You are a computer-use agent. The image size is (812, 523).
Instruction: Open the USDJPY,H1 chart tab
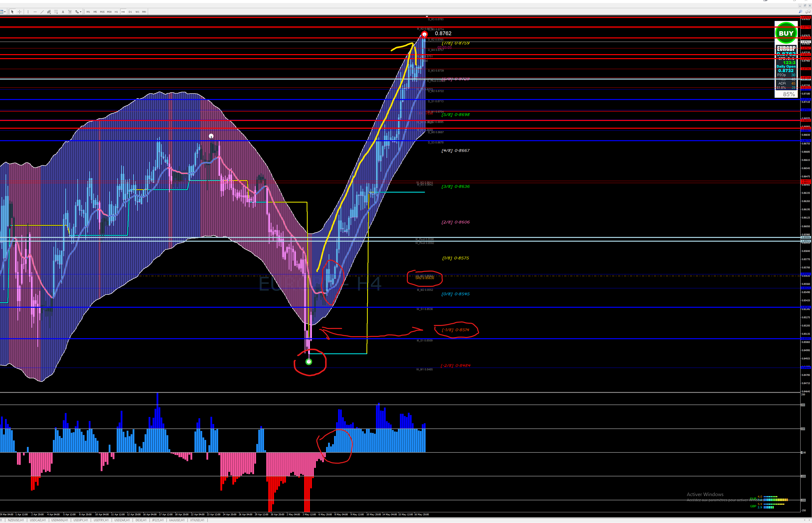pos(81,520)
